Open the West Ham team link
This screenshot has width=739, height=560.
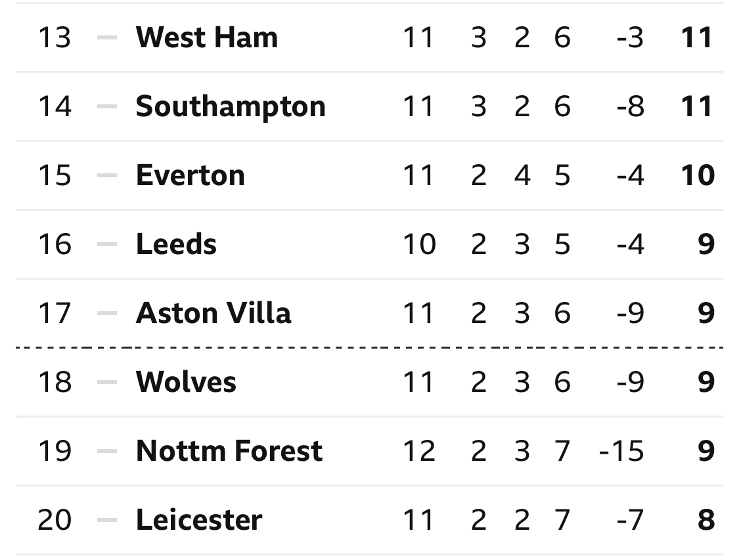207,37
